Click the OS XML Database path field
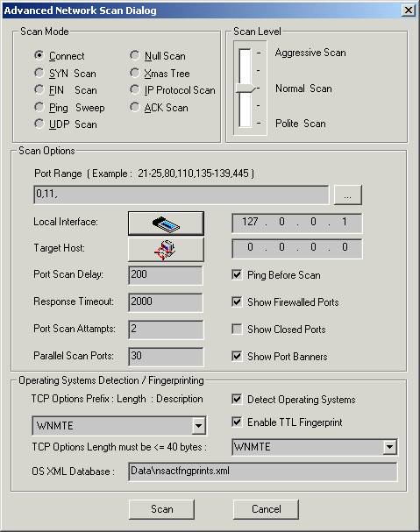Viewport: 420px width, 532px height. pos(263,472)
